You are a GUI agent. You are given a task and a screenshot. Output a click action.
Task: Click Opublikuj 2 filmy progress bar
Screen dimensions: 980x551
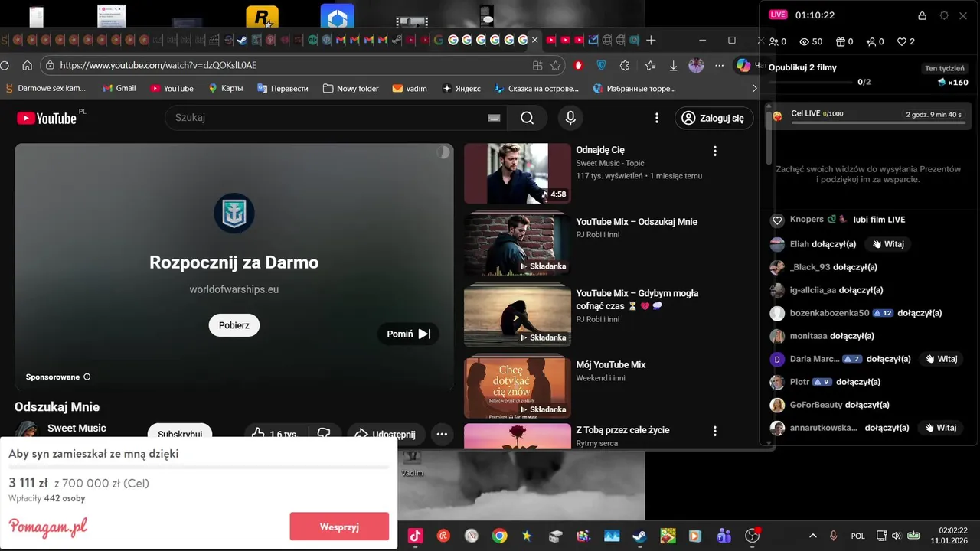pos(811,82)
